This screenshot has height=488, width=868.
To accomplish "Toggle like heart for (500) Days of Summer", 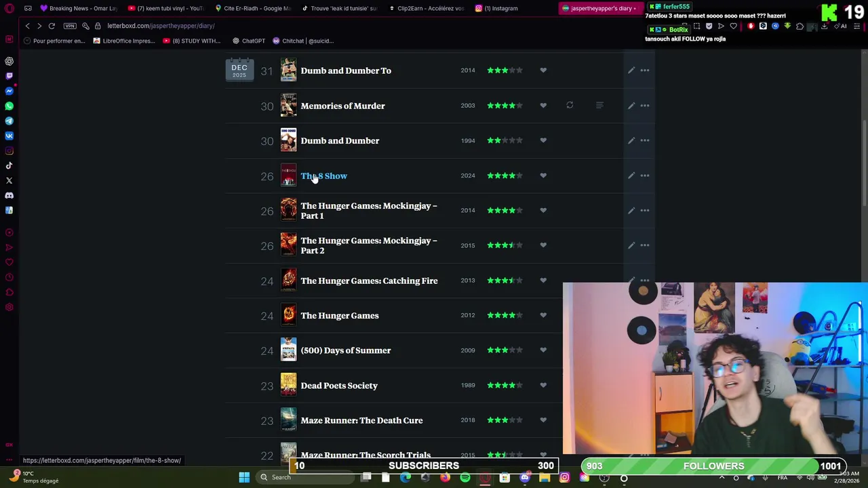I will (543, 350).
